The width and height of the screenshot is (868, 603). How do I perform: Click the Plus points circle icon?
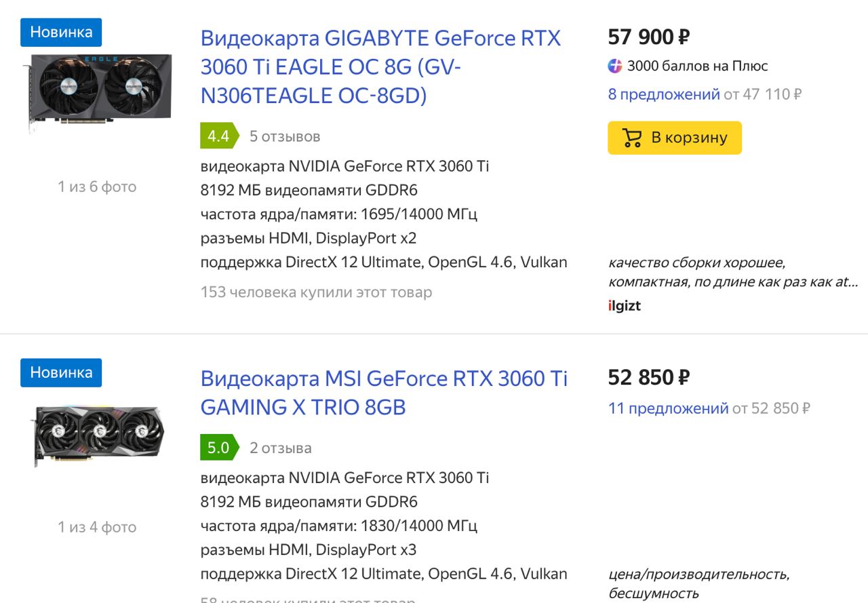tap(615, 66)
